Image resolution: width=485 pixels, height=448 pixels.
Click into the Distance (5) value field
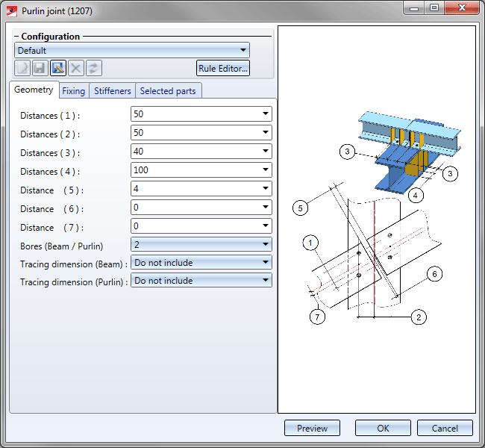(194, 189)
